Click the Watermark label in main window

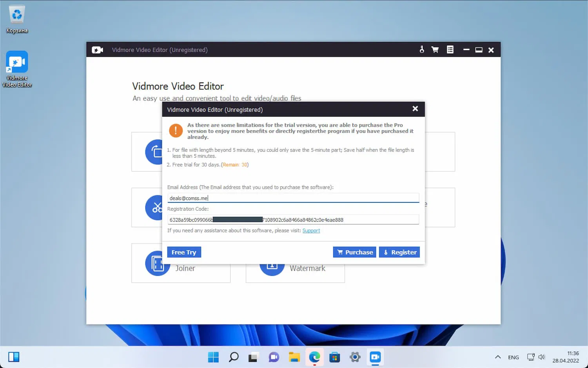click(x=307, y=268)
